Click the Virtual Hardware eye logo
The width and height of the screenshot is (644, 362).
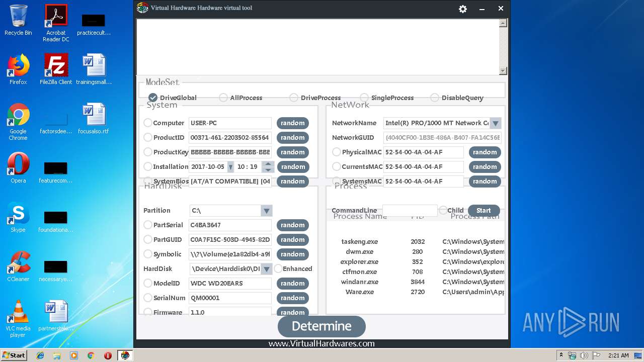point(143,8)
